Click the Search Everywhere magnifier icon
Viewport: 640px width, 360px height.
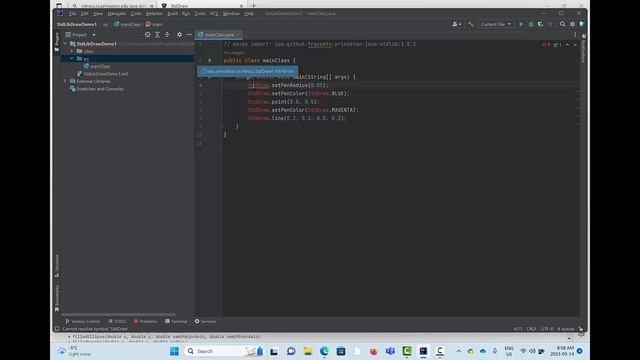click(x=562, y=24)
